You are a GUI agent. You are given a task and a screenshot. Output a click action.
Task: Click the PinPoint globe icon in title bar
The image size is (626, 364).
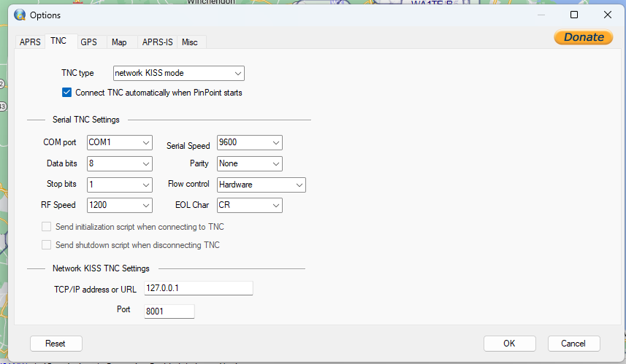pos(20,15)
